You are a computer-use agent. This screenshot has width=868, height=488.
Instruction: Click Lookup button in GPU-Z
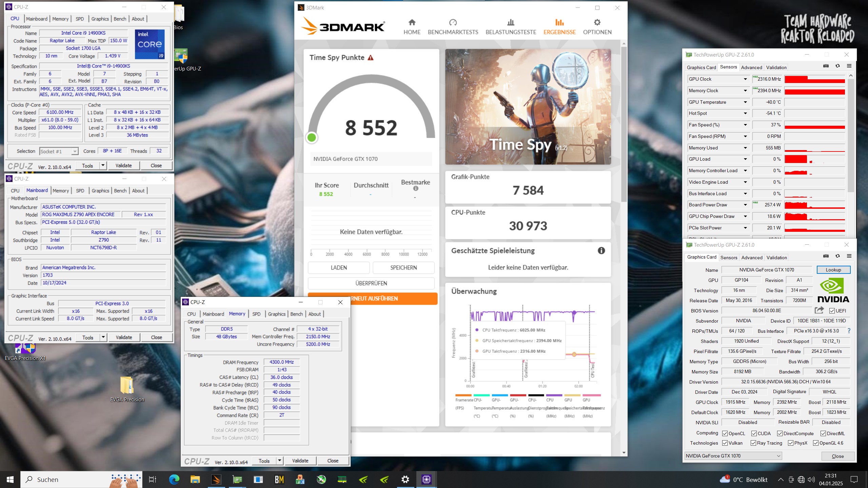[x=833, y=270]
